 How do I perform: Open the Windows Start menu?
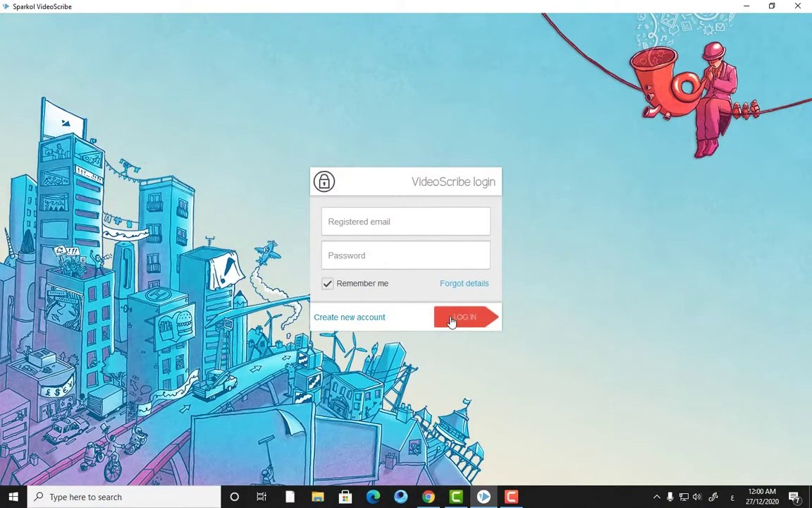tap(13, 497)
